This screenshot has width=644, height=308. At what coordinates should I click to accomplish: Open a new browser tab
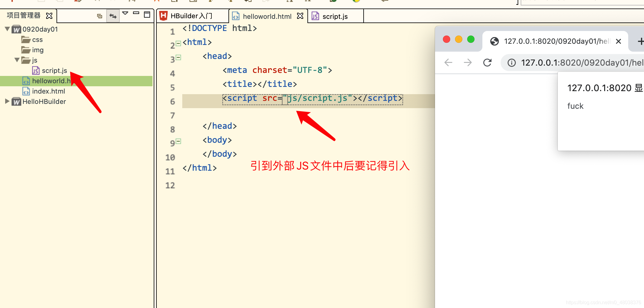640,41
